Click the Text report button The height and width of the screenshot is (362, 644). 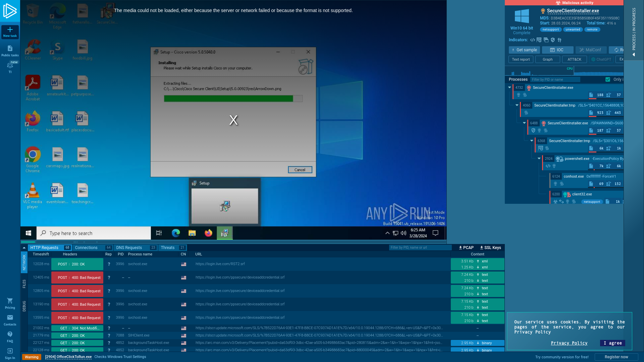(x=521, y=59)
